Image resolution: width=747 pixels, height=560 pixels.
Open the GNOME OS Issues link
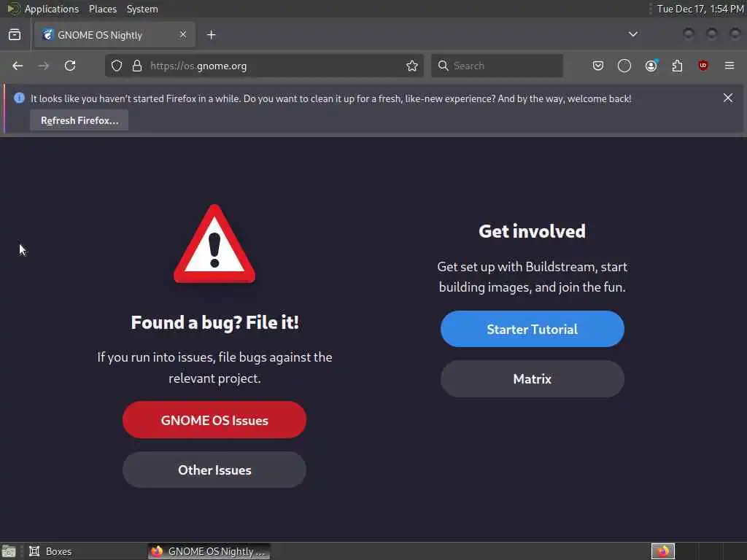coord(214,420)
